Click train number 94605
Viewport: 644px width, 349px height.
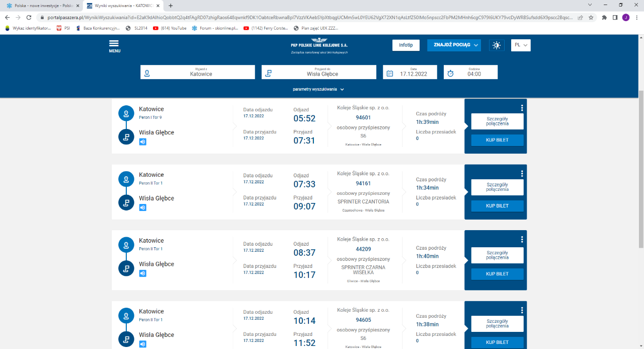pyautogui.click(x=363, y=320)
